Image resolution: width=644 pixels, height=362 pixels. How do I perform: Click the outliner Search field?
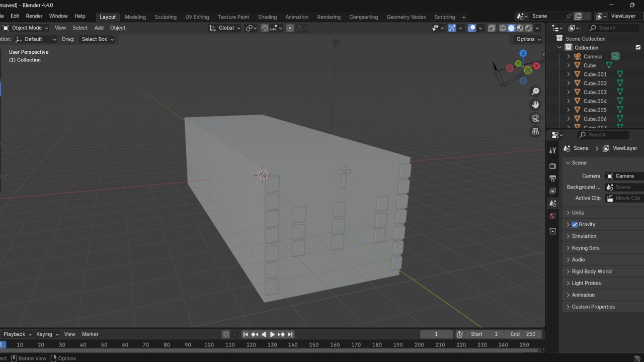pos(615,28)
